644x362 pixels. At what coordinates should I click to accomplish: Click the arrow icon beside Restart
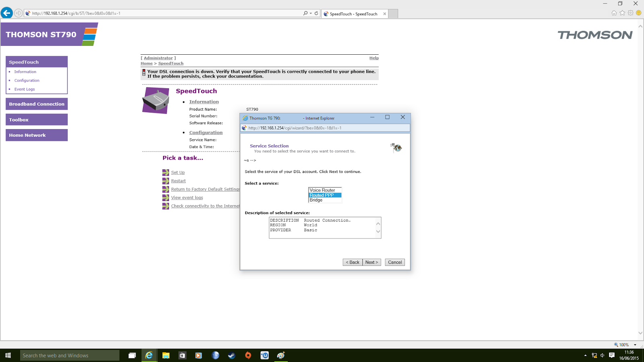(165, 181)
